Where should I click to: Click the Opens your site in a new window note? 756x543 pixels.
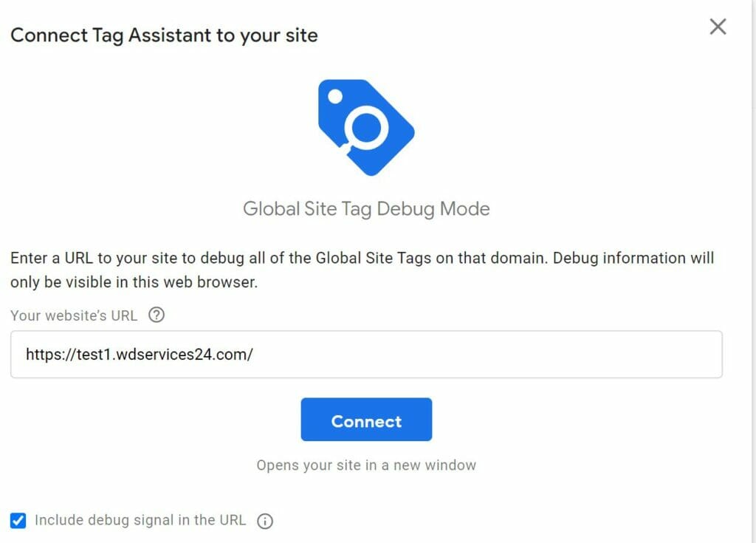(366, 465)
